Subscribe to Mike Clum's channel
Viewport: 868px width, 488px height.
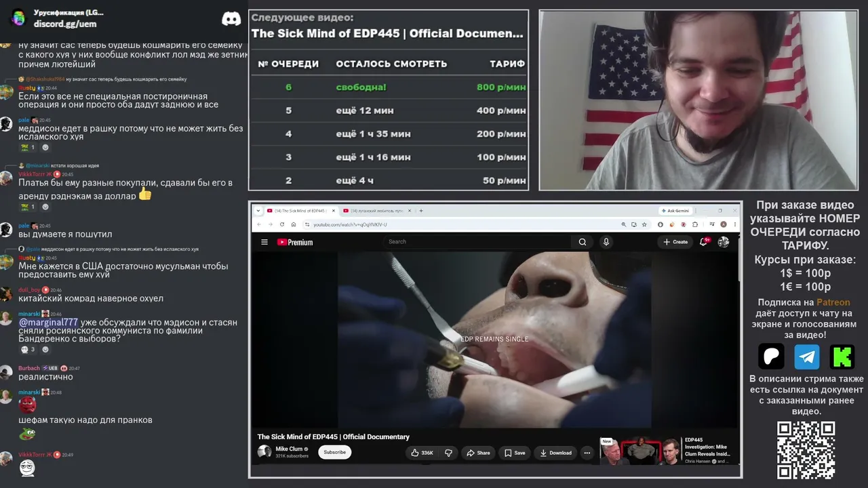[334, 452]
